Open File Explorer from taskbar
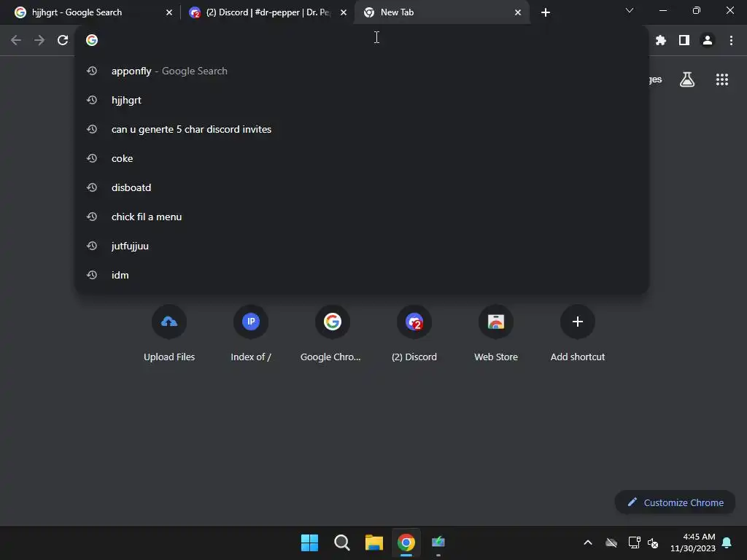Screen dimensions: 747x560 [374, 542]
